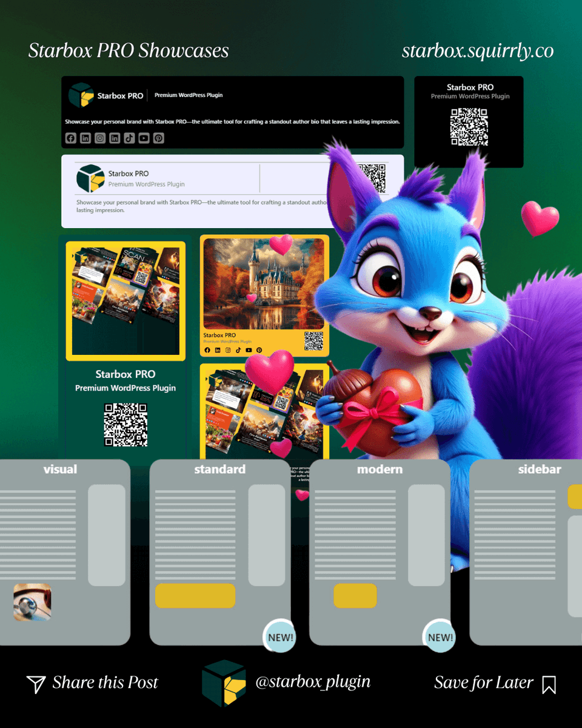Click bio text in black wide card
Image resolution: width=582 pixels, height=728 pixels.
(x=232, y=122)
